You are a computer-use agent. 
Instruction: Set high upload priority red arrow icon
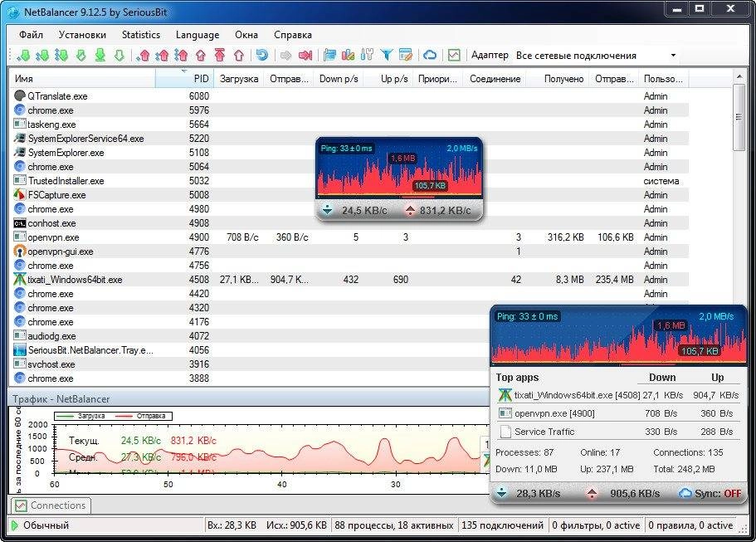point(181,55)
